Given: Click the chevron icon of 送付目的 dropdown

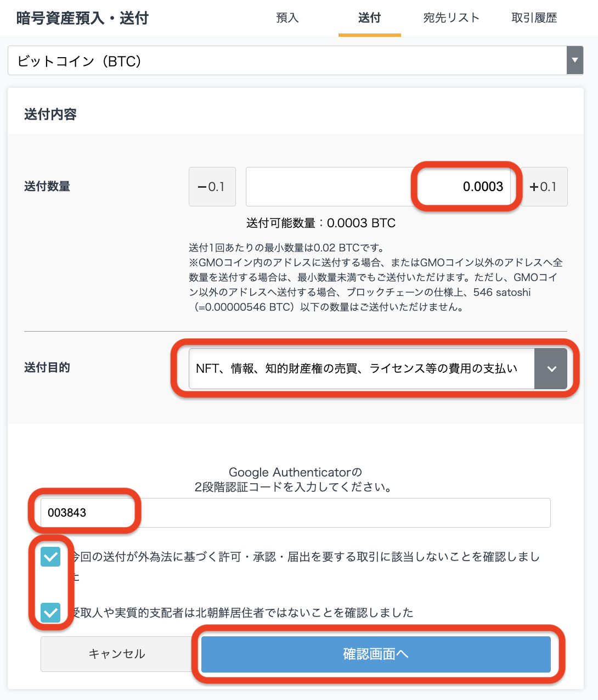Looking at the screenshot, I should click(x=551, y=369).
